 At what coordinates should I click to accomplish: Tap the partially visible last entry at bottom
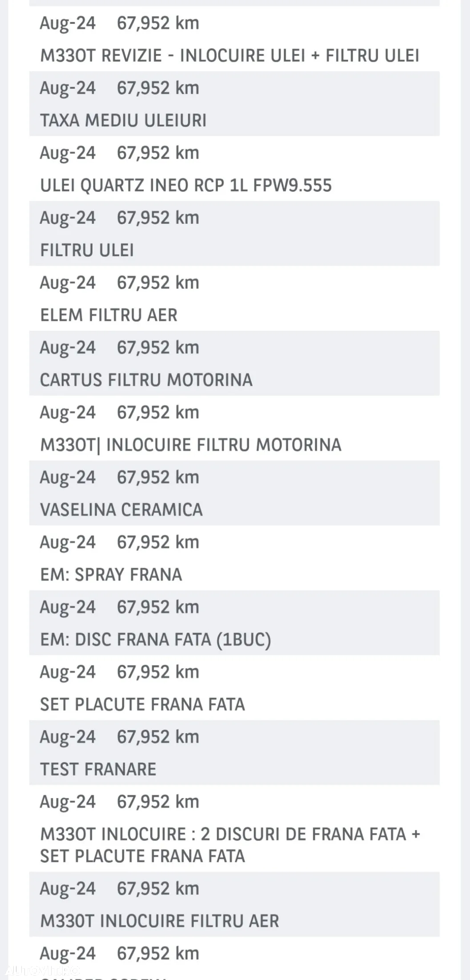tap(234, 958)
